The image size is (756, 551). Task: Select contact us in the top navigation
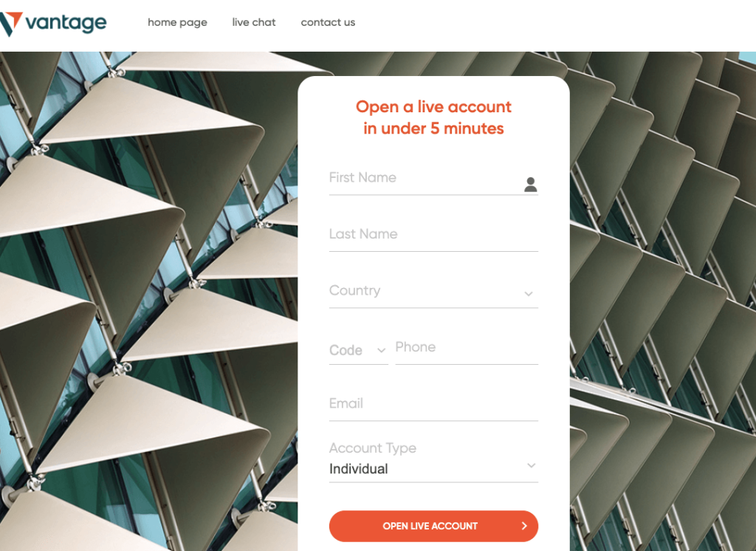[328, 22]
